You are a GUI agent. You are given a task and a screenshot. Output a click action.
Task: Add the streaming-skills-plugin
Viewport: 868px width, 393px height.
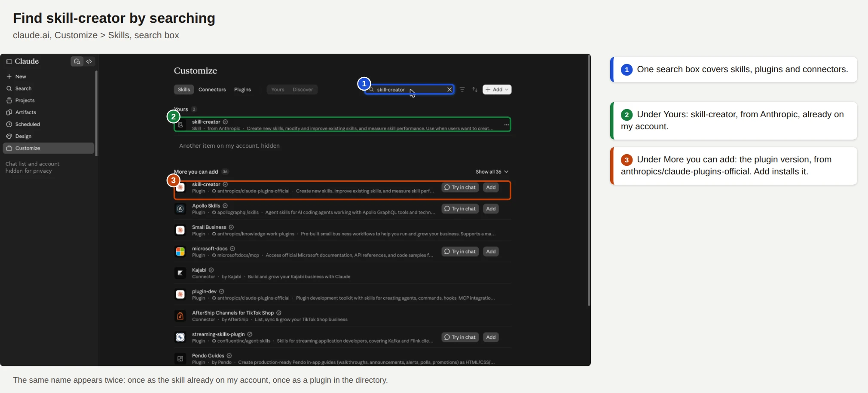point(491,337)
